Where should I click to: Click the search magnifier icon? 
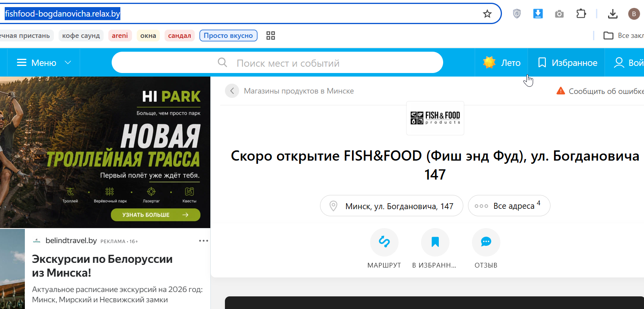pos(223,62)
